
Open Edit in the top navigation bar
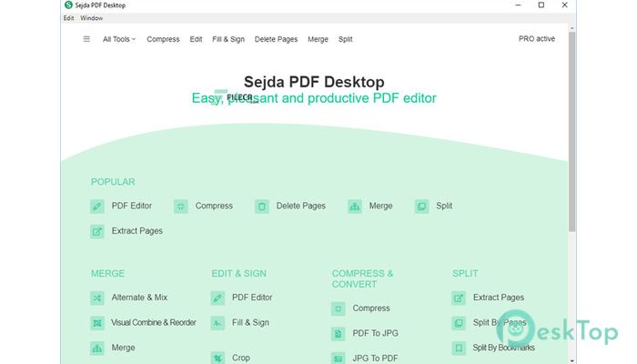[196, 39]
